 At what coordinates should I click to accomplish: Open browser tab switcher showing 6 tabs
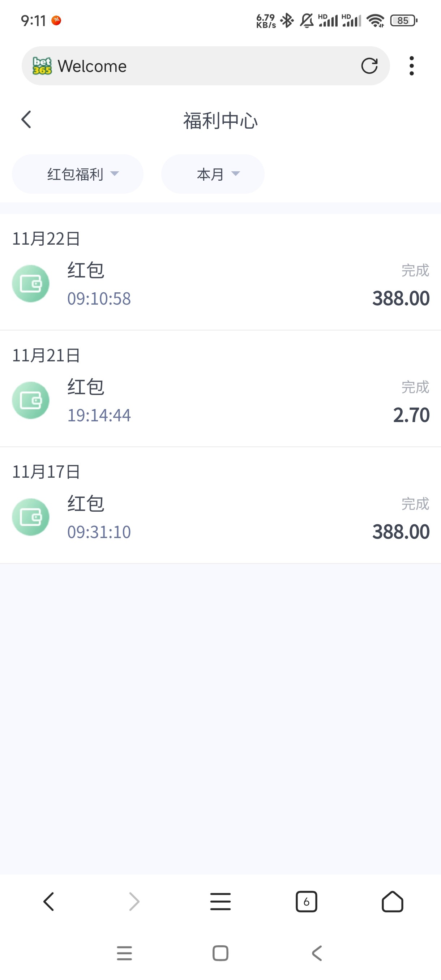[306, 901]
